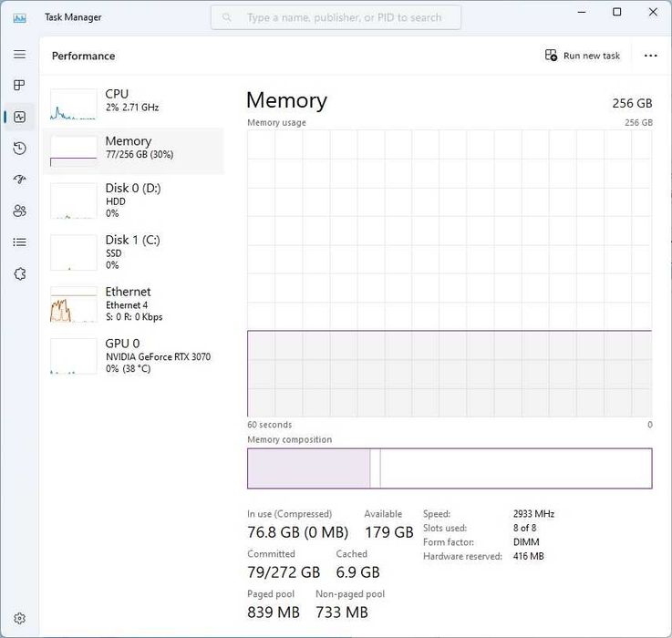Open the hamburger navigation menu
The image size is (672, 638).
(19, 55)
